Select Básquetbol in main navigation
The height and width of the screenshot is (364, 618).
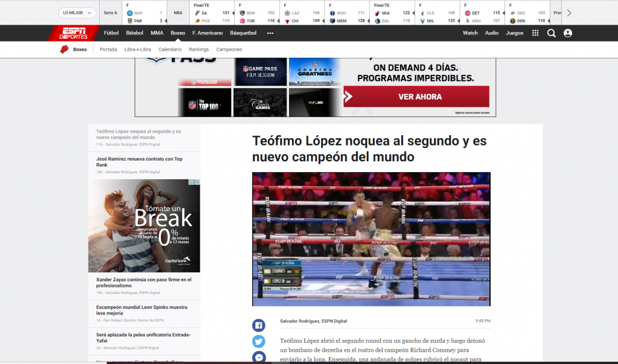point(243,33)
